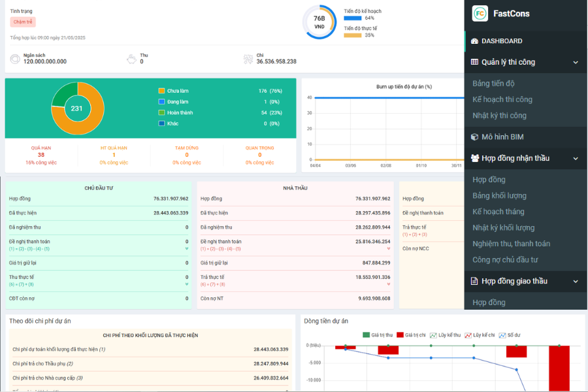The width and height of the screenshot is (588, 392).
Task: Expand Đề nghị thanh toán in Chủ đầu tư
Action: [x=187, y=249]
